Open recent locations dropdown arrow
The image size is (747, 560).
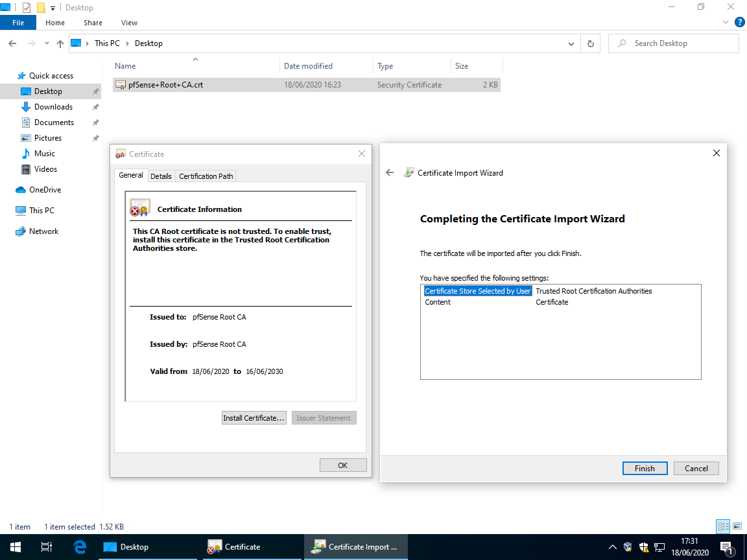(x=47, y=43)
